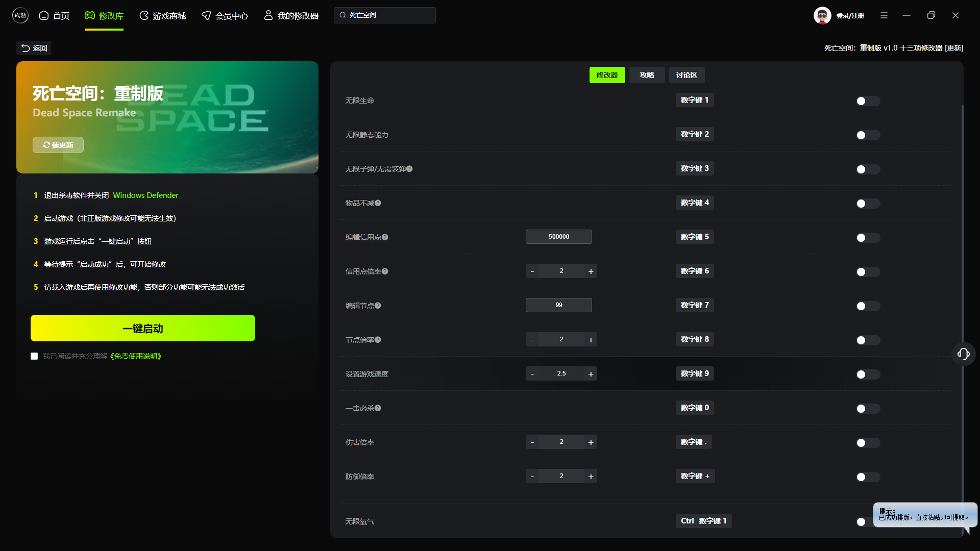980x551 pixels.
Task: Increase 设置游戏速度 with plus button
Action: pyautogui.click(x=591, y=373)
